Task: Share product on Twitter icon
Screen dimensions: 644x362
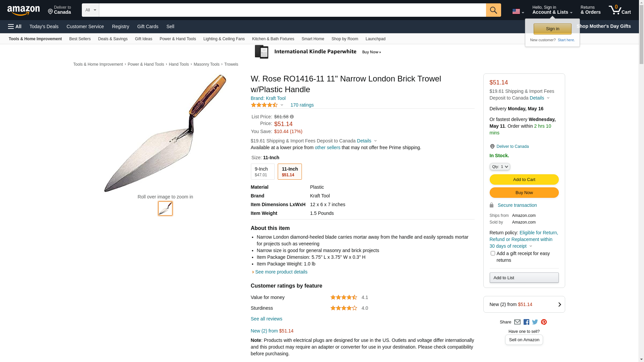Action: pos(535,322)
